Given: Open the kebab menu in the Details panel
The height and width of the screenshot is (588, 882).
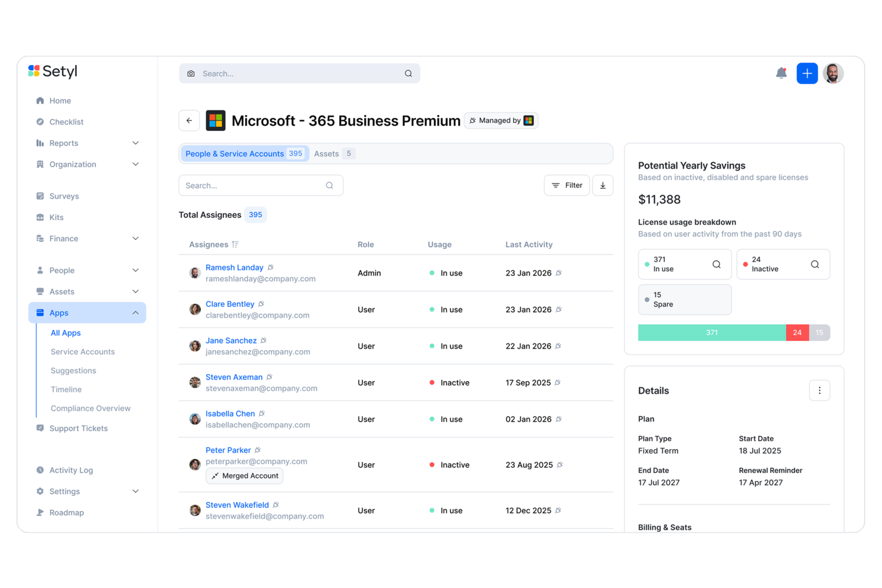Looking at the screenshot, I should coord(819,390).
